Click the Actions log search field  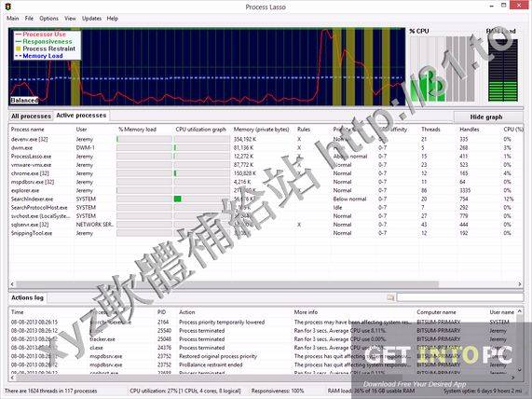pyautogui.click(x=460, y=297)
